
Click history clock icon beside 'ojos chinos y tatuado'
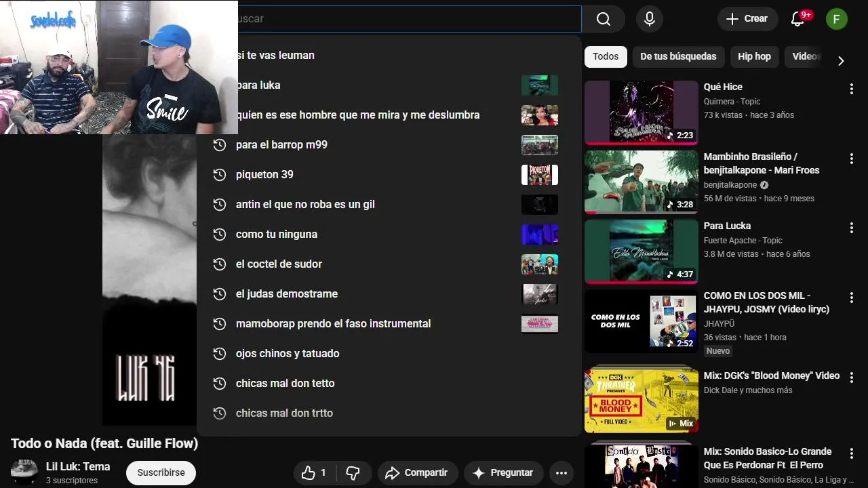(x=219, y=354)
